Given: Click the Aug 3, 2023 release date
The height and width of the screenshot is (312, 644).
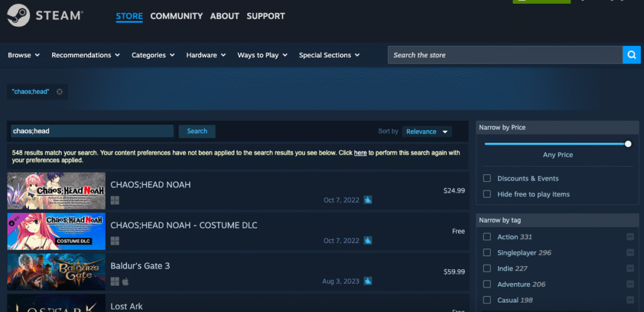Looking at the screenshot, I should (340, 281).
